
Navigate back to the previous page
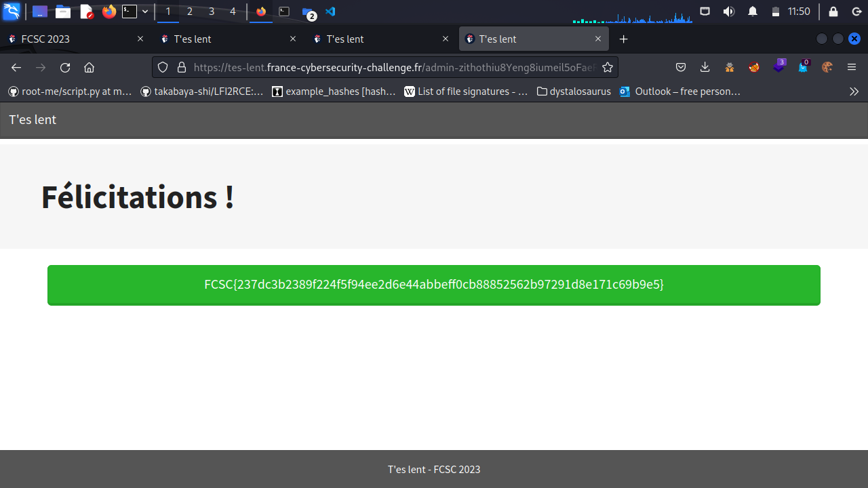[x=16, y=67]
